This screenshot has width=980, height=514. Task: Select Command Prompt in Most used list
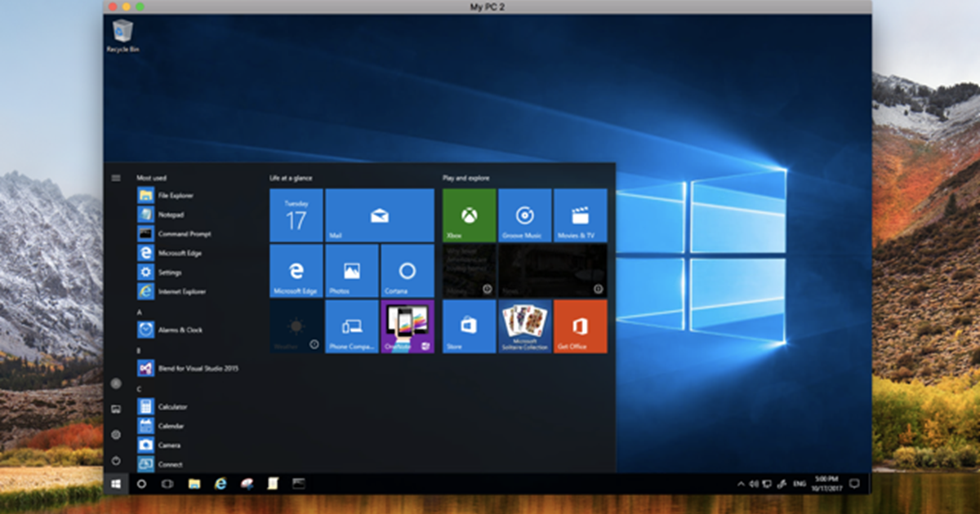coord(184,234)
